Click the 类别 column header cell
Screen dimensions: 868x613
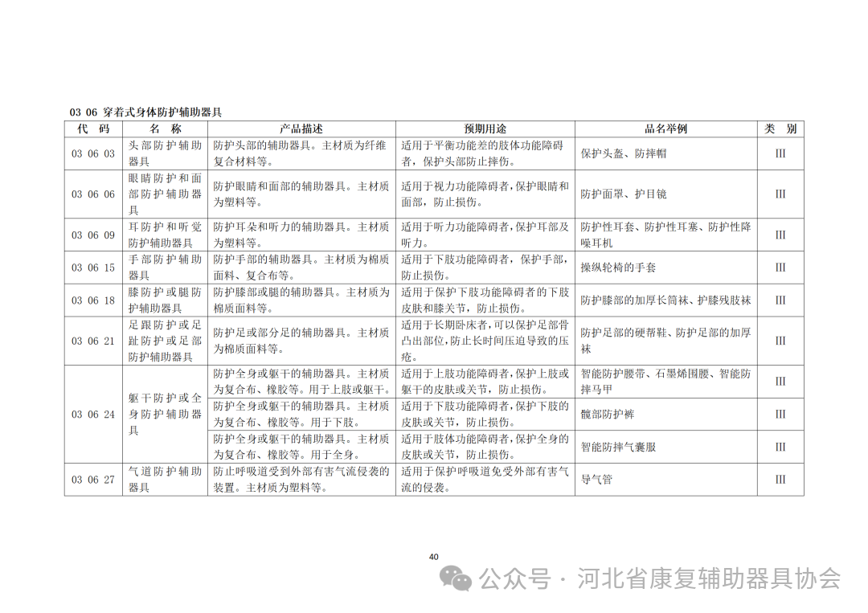tap(780, 129)
